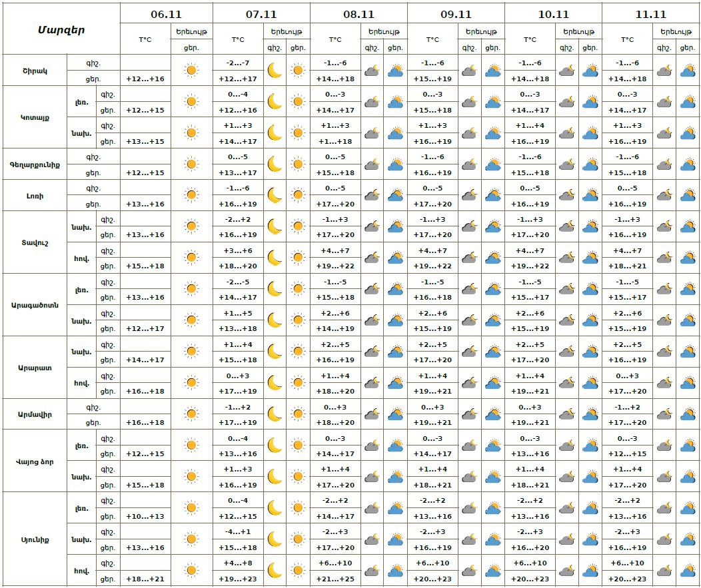Click the T°C header under 07.11
Screen dimensions: 701x588
[238, 39]
